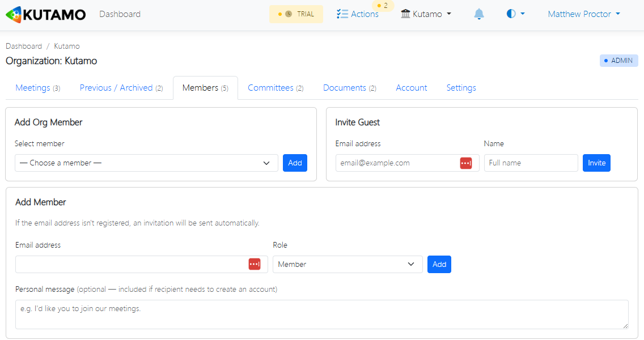Click the Dashboard link in the navbar
644x340 pixels.
pos(120,14)
